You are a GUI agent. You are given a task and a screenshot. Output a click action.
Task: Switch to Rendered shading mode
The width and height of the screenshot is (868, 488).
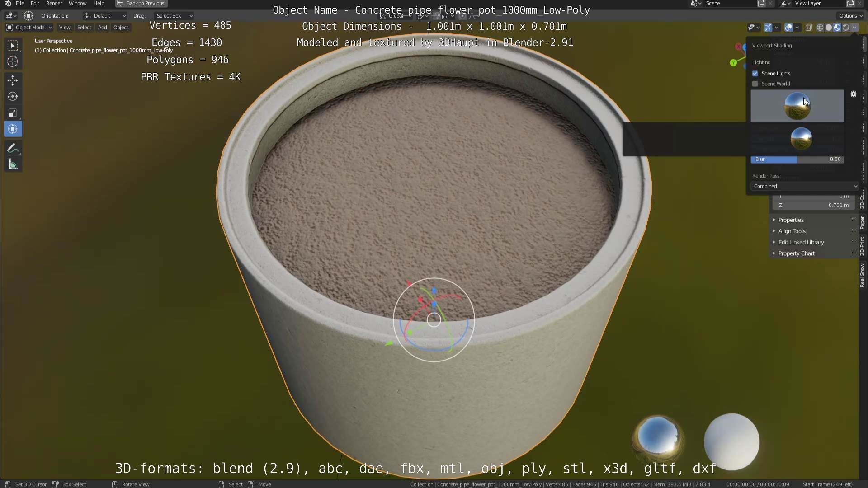pos(846,28)
